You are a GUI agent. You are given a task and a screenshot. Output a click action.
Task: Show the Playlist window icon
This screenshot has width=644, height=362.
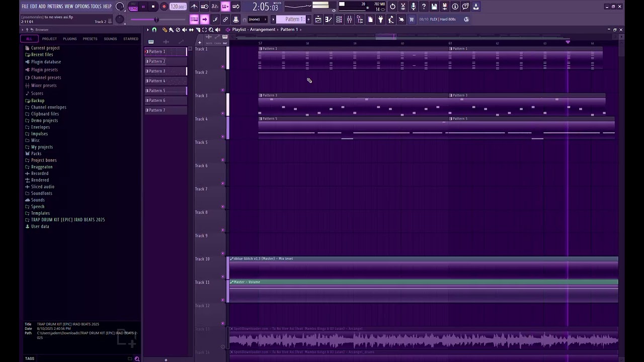(318, 20)
